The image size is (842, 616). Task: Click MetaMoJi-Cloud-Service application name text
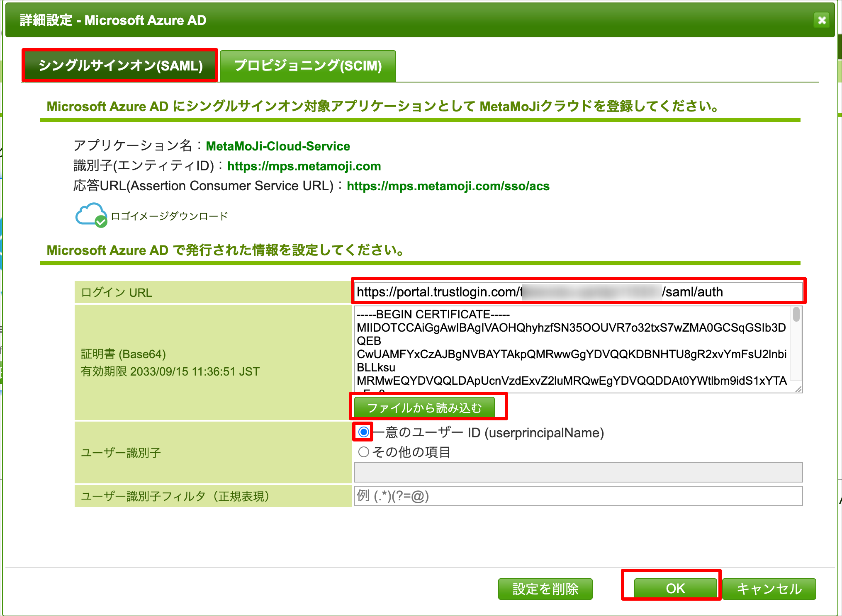point(278,146)
